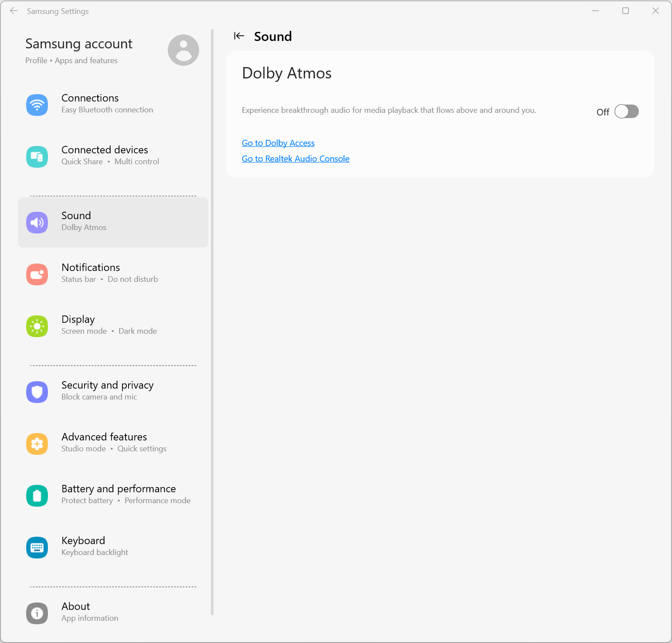Open the Notifications settings label
Image resolution: width=672 pixels, height=643 pixels.
91,267
